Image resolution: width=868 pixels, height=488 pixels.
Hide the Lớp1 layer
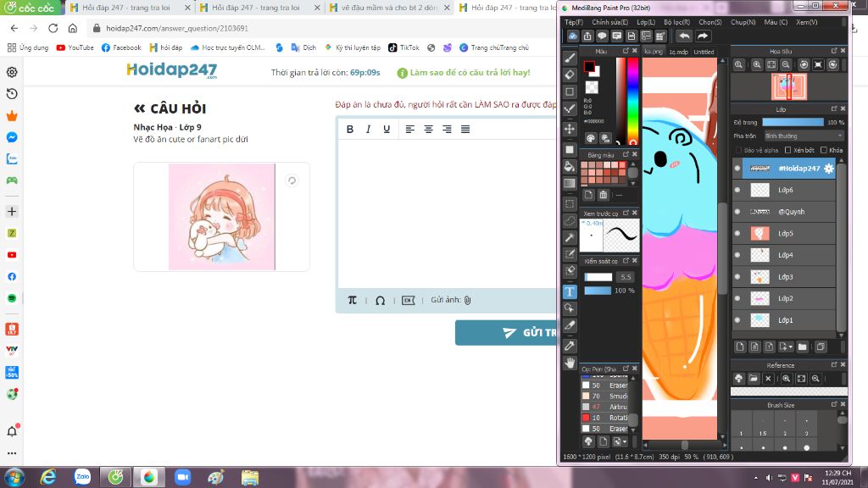[737, 319]
